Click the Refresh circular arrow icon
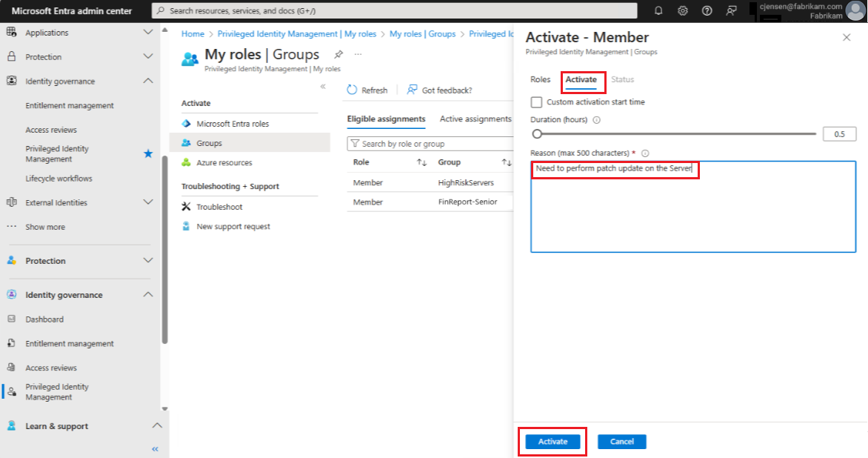868x458 pixels. [352, 90]
